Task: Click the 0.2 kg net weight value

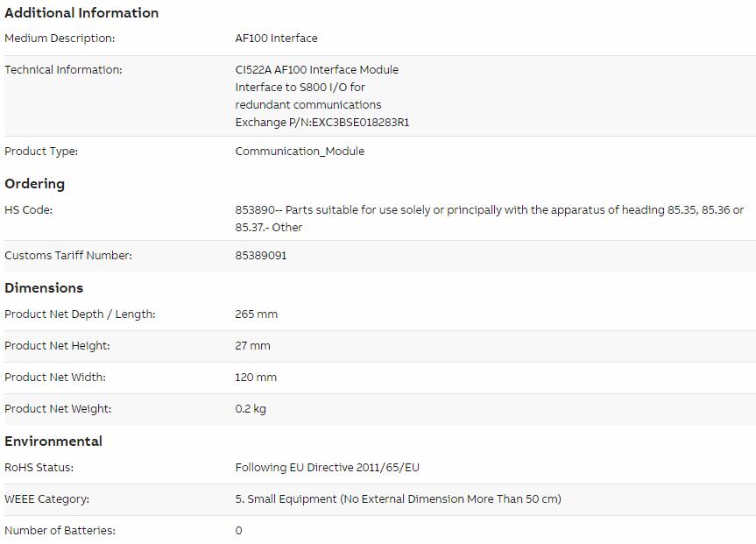Action: tap(251, 409)
